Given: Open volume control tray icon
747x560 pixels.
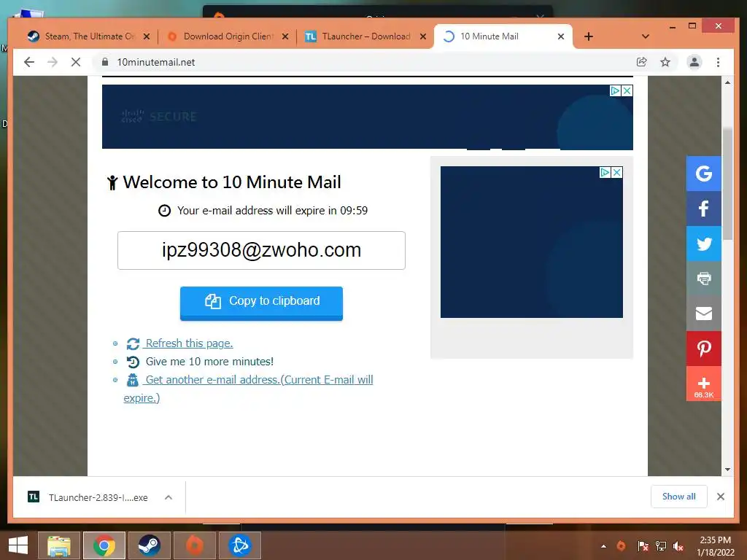Looking at the screenshot, I should pyautogui.click(x=678, y=545).
